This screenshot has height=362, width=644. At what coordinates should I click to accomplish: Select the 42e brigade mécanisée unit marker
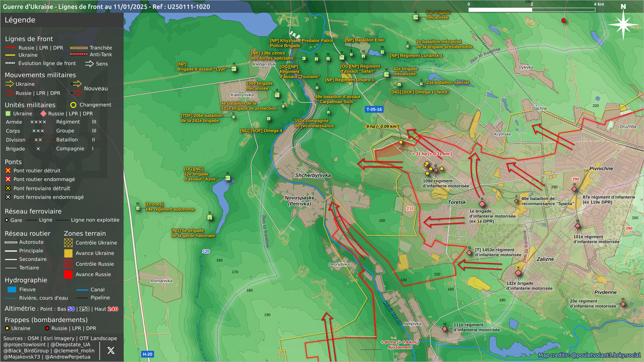click(386, 74)
